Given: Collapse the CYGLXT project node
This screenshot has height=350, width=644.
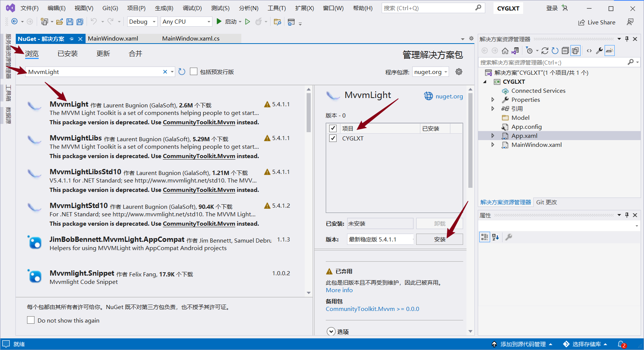Looking at the screenshot, I should tap(485, 81).
